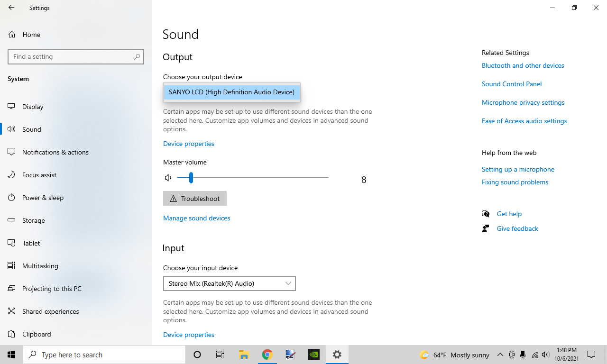
Task: Click the Meet Now camera tray icon
Action: click(512, 355)
